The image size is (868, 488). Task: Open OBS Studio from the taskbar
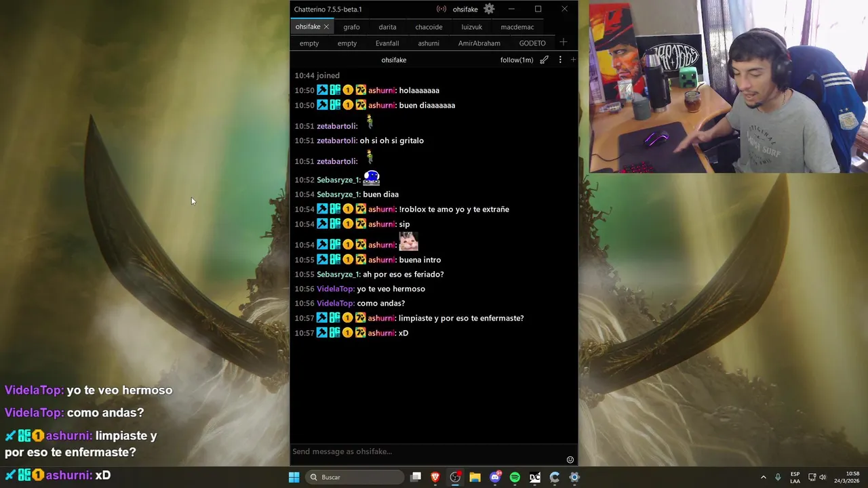(455, 477)
